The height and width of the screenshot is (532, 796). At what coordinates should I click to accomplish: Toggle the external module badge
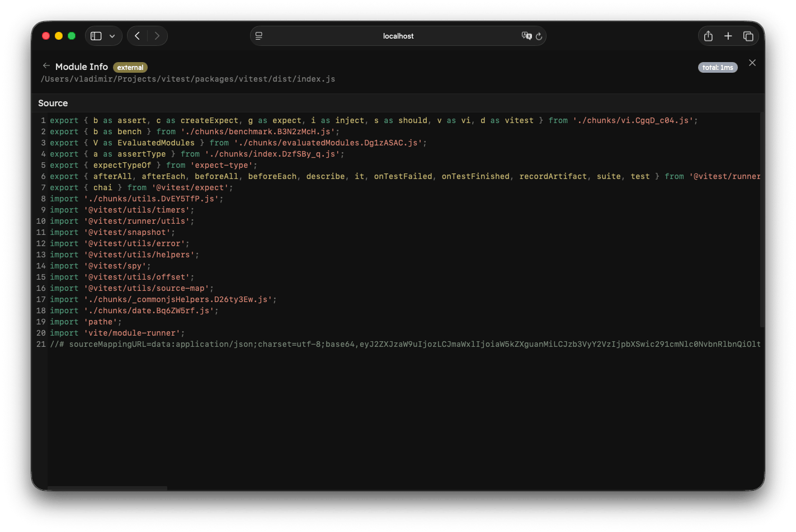130,67
